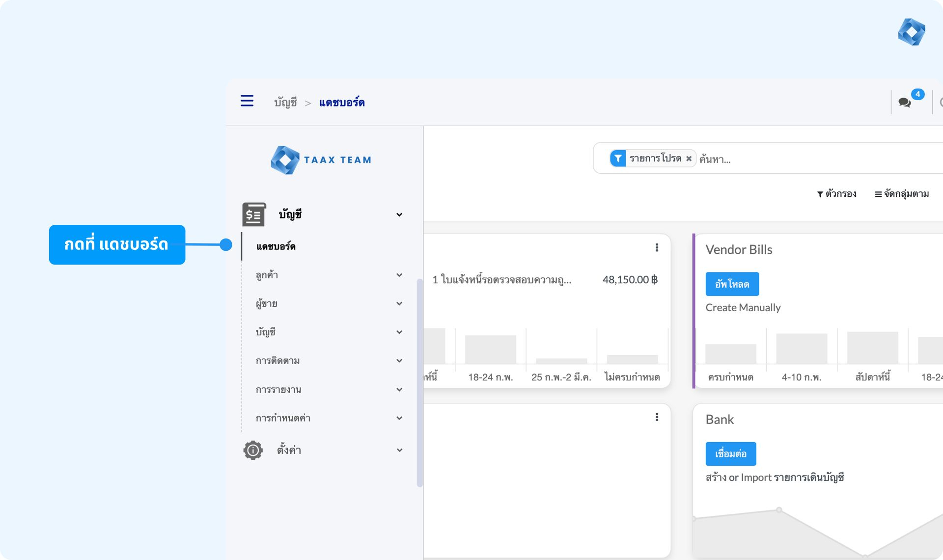This screenshot has width=943, height=560.
Task: Select แดชบอร์ด in the sidebar
Action: pos(276,246)
